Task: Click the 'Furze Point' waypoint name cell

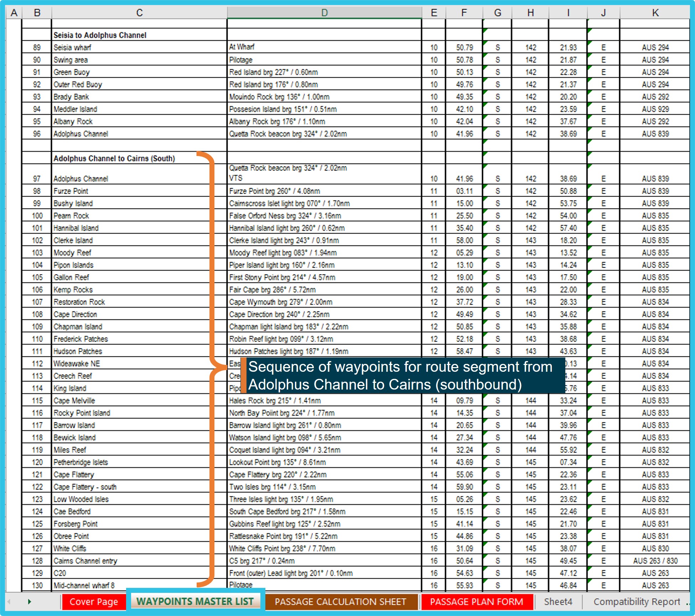Action: (x=139, y=191)
